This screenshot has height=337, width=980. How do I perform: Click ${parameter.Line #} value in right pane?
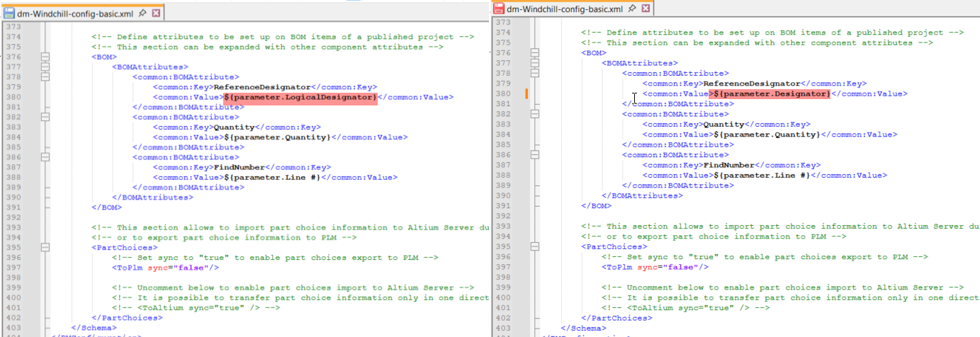(x=762, y=174)
